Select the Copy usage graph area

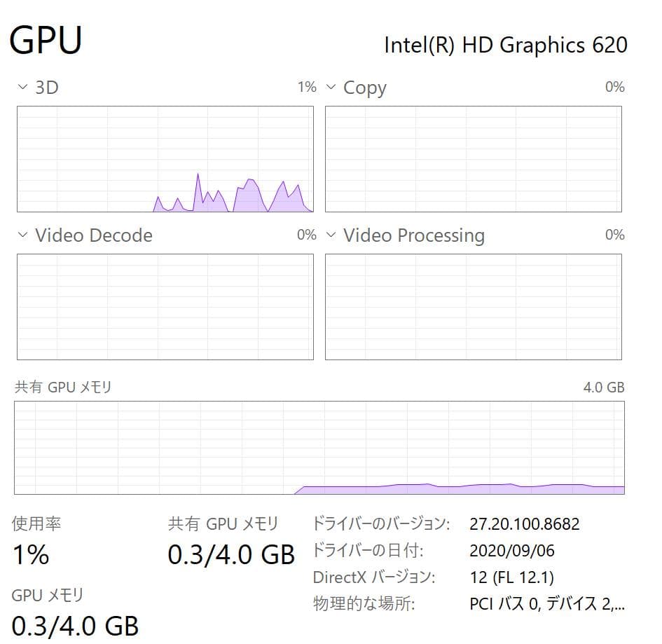pos(473,159)
